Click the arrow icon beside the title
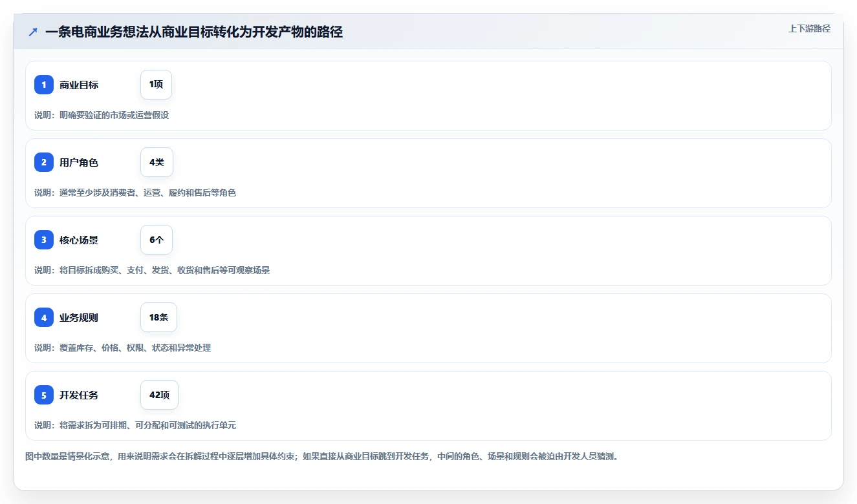Screen dimensions: 857x504 33,32
